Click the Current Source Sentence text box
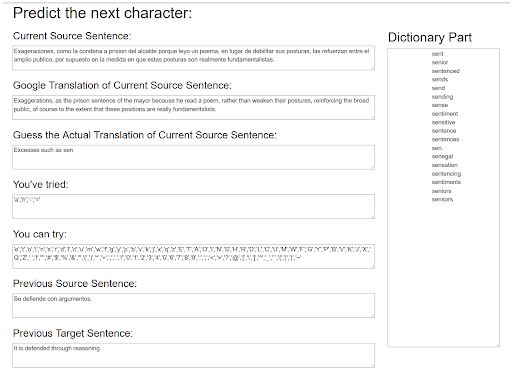 tap(193, 58)
